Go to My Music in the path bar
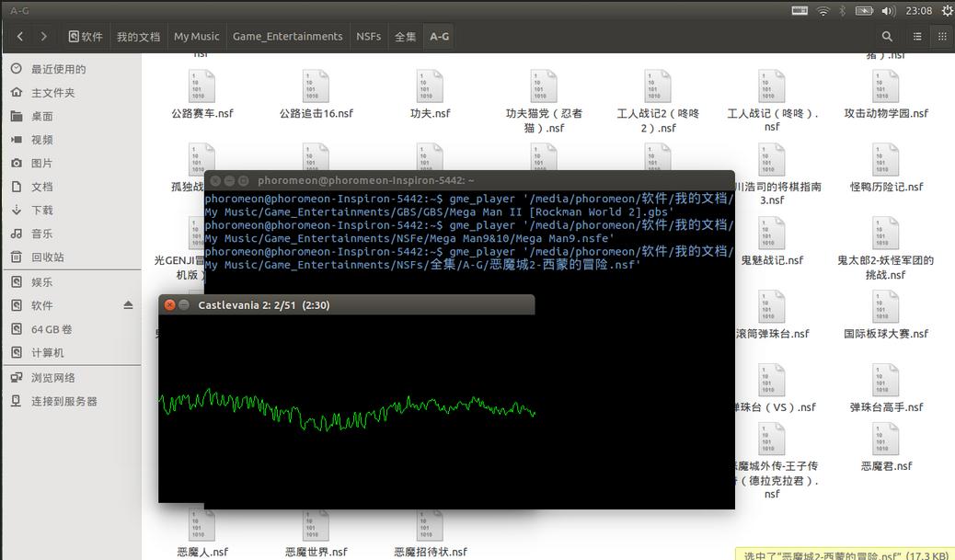Image resolution: width=955 pixels, height=560 pixels. [x=196, y=37]
